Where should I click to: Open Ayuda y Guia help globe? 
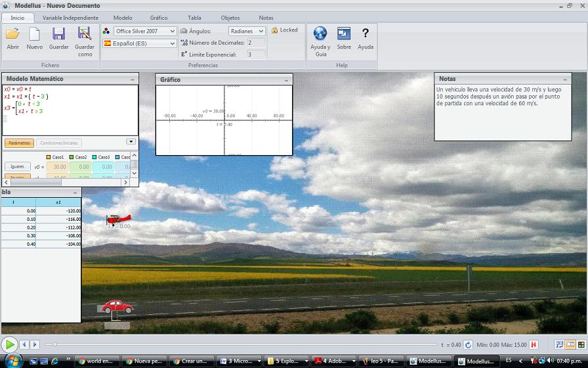[320, 41]
